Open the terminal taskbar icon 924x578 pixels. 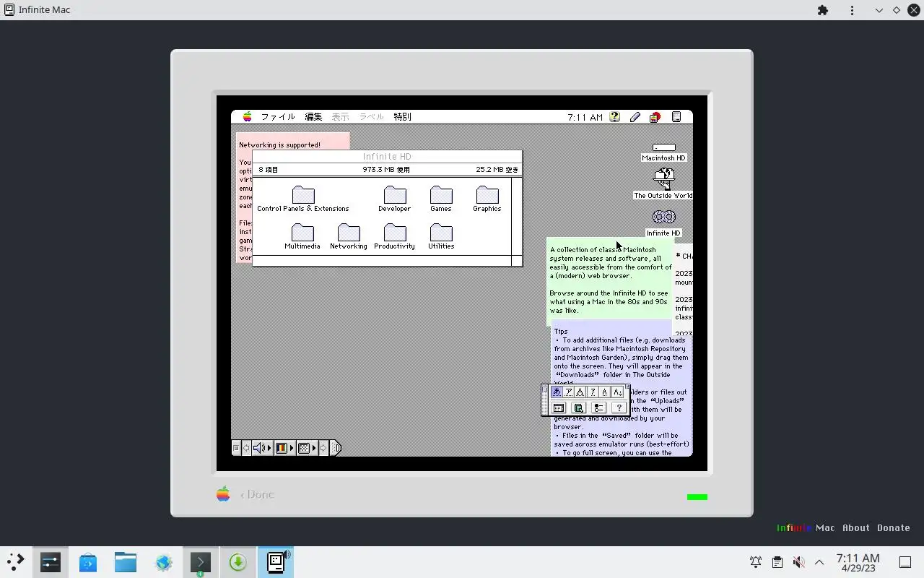click(201, 562)
